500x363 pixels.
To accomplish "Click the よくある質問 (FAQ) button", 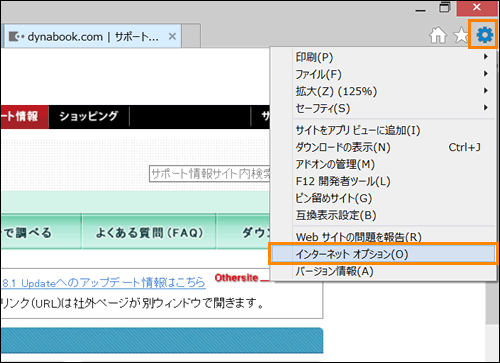I will pos(149,232).
